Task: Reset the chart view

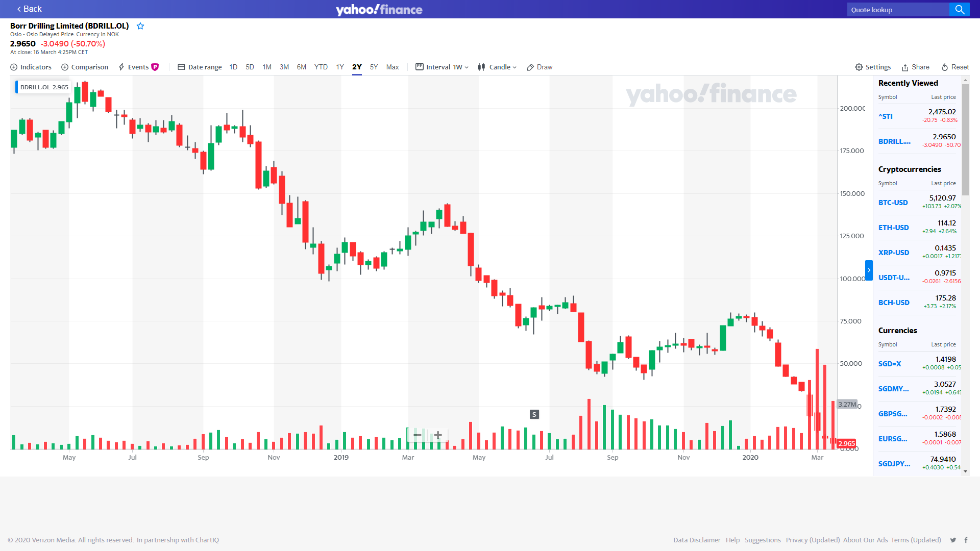Action: click(x=954, y=67)
